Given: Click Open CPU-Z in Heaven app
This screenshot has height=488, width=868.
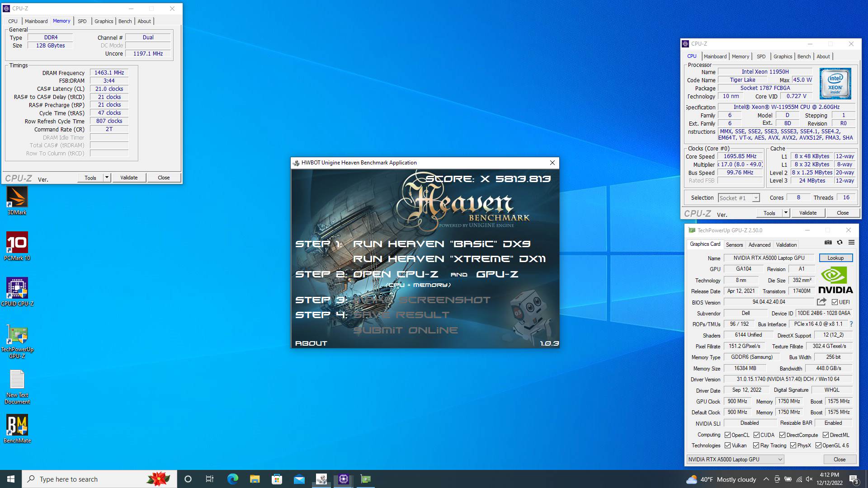Looking at the screenshot, I should (396, 274).
